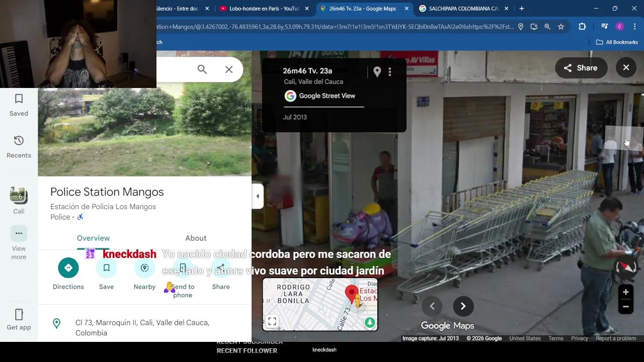Go to previous Street View image arrow
The height and width of the screenshot is (362, 644).
432,306
